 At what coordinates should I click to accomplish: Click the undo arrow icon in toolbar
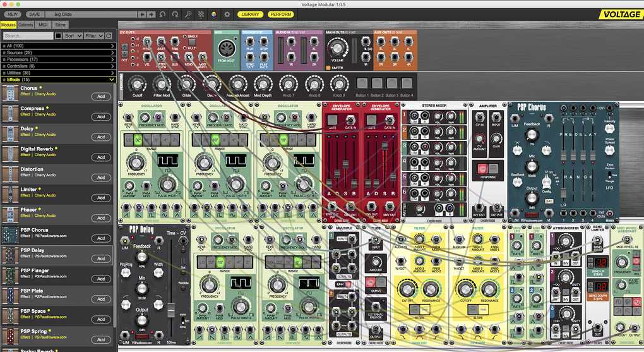coord(163,15)
